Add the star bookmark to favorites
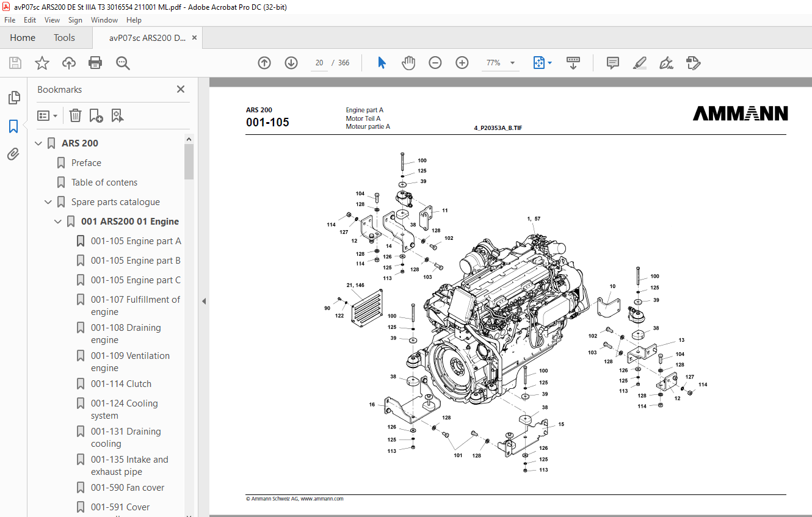 [x=42, y=63]
